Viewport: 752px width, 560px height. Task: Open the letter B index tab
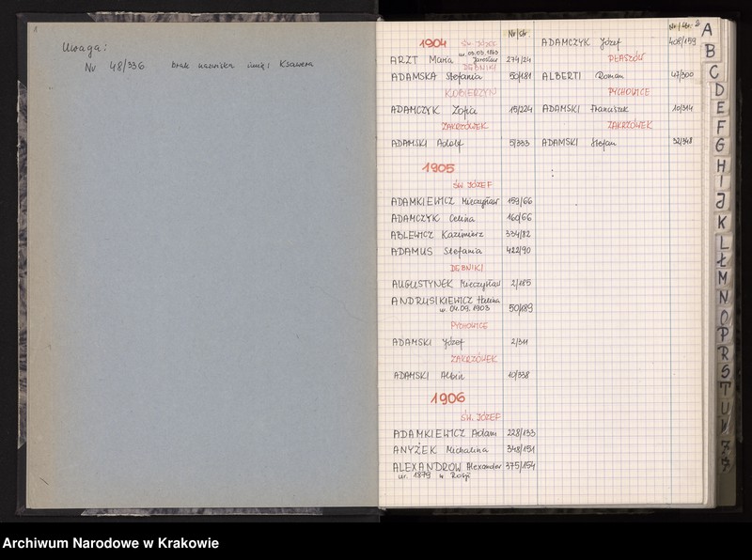pyautogui.click(x=711, y=51)
